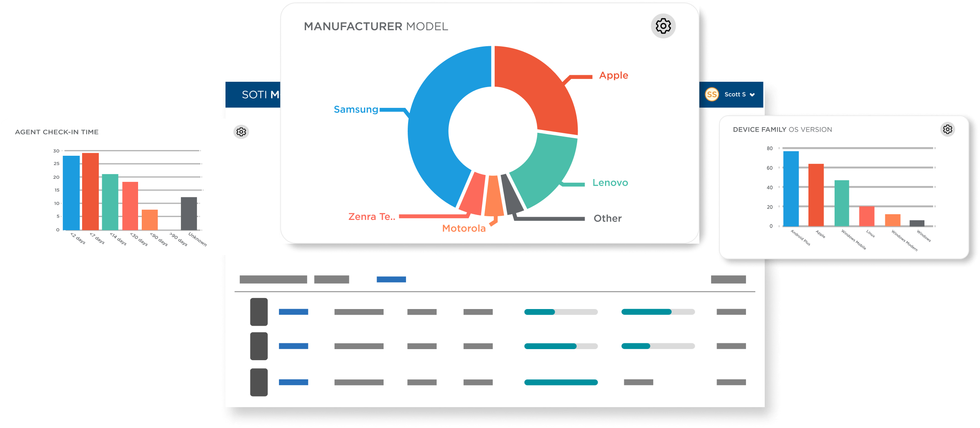
Task: Open Manufacturer Model chart settings gear
Action: [663, 26]
